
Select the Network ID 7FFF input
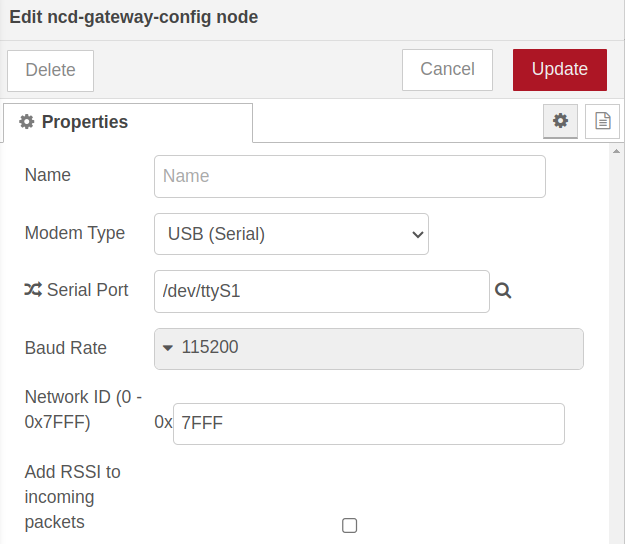(368, 424)
